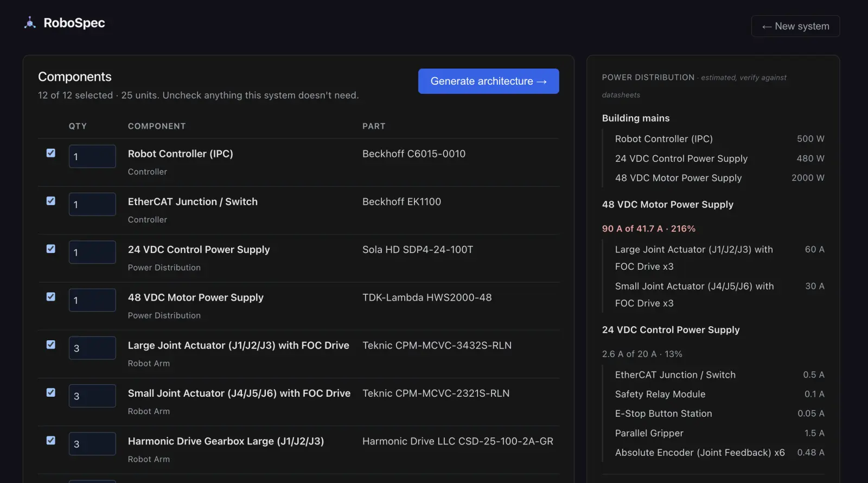Click the Parallel Gripper power entry
This screenshot has height=483, width=868.
point(719,433)
